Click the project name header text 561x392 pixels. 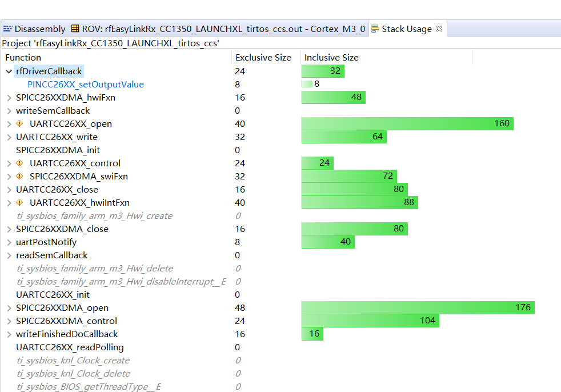tap(111, 43)
